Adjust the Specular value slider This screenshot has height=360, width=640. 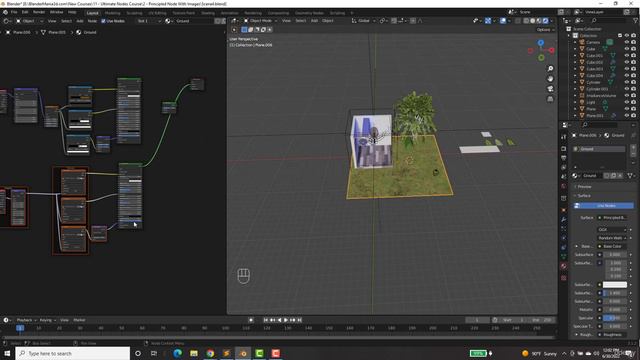pyautogui.click(x=615, y=318)
